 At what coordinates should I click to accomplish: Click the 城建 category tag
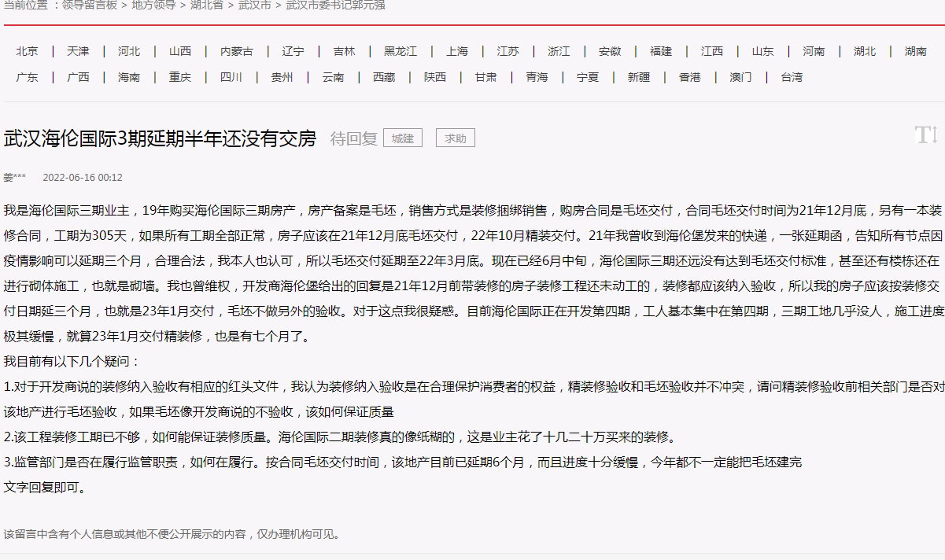pos(403,138)
